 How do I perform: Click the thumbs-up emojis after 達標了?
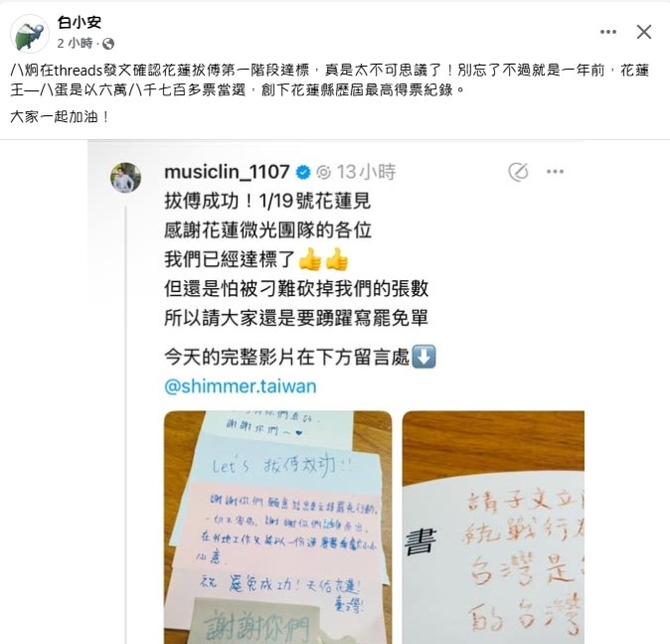click(323, 258)
